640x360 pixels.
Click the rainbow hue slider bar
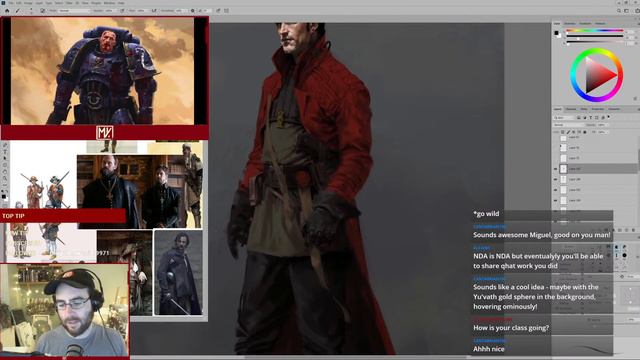pos(595,30)
